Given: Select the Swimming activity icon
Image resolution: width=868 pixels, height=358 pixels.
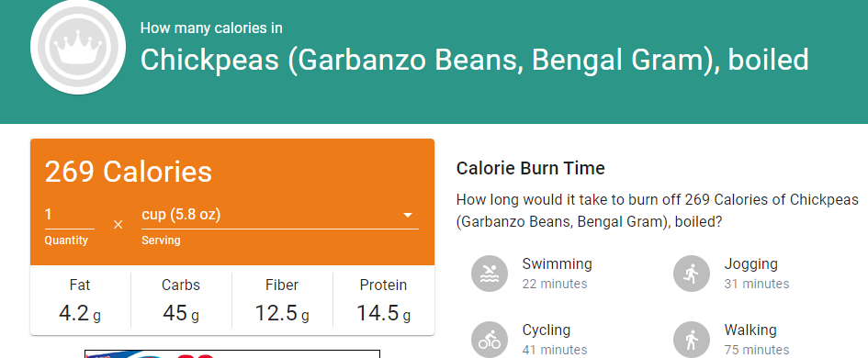Looking at the screenshot, I should click(490, 274).
